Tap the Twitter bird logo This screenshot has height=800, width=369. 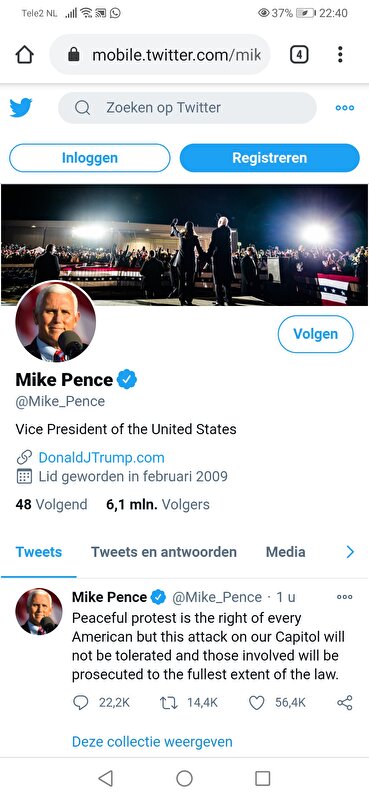pyautogui.click(x=21, y=108)
